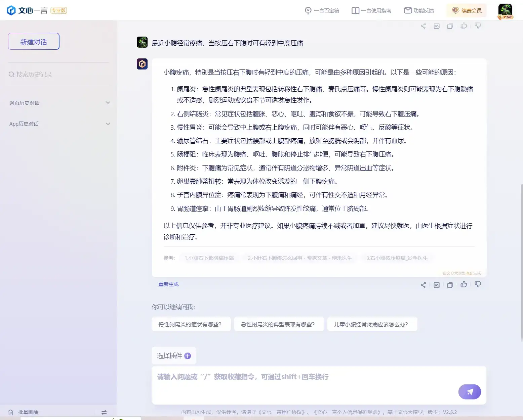The width and height of the screenshot is (523, 420).
Task: Open the 一言使用指南 guide
Action: click(371, 10)
